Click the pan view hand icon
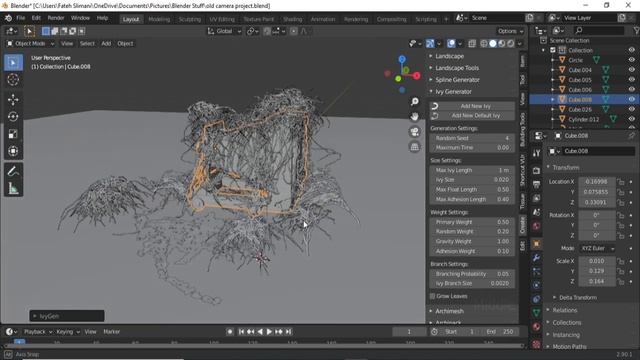This screenshot has height=360, width=640. click(415, 117)
